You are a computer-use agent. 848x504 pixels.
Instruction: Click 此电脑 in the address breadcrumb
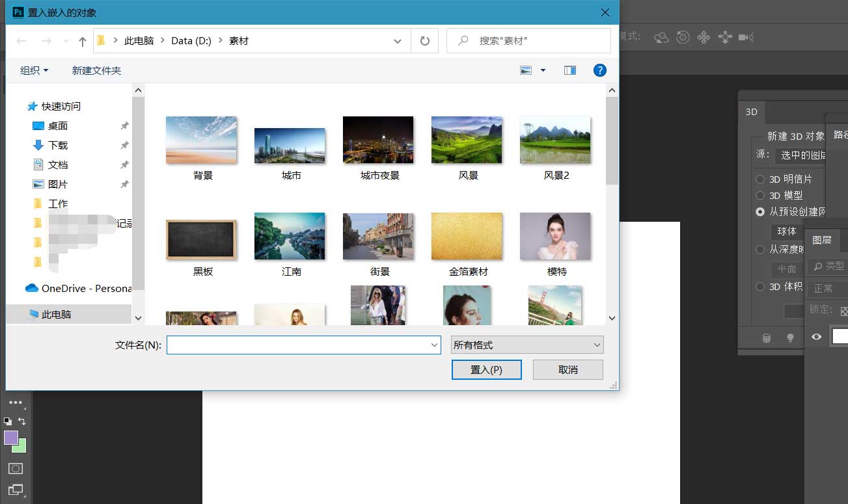click(x=139, y=40)
